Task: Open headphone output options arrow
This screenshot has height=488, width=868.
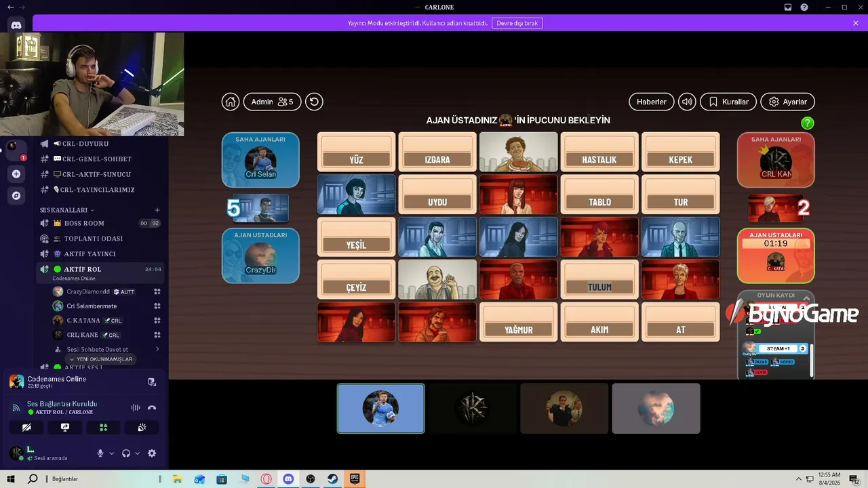Action: tap(137, 453)
